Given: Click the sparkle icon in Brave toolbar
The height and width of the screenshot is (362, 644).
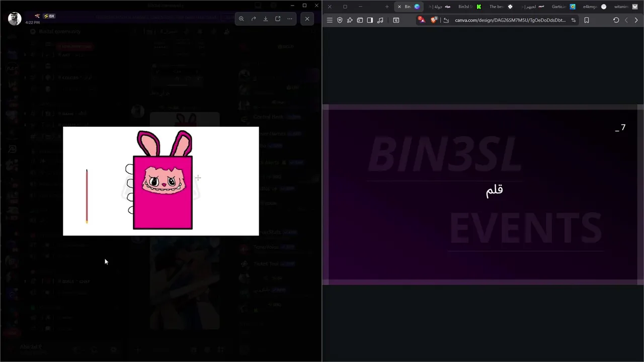Looking at the screenshot, I should (350, 20).
